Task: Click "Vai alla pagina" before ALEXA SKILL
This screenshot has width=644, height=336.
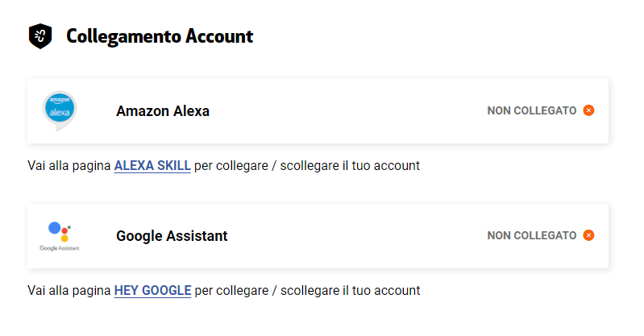Action: (x=69, y=166)
